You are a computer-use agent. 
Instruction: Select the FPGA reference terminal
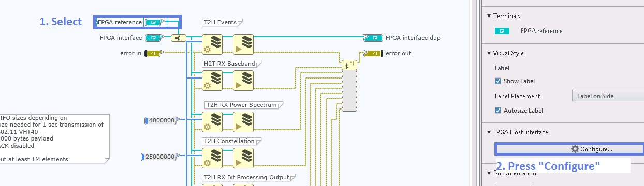click(153, 22)
